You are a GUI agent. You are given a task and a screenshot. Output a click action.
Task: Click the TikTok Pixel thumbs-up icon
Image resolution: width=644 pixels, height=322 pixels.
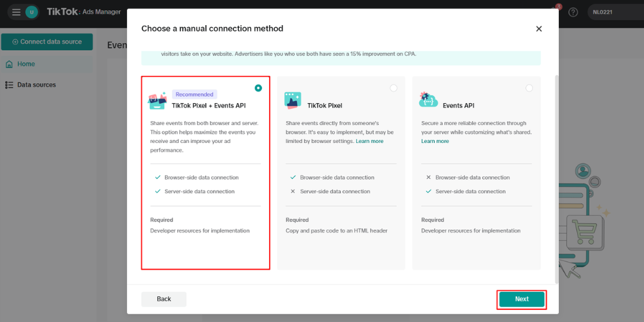(292, 100)
